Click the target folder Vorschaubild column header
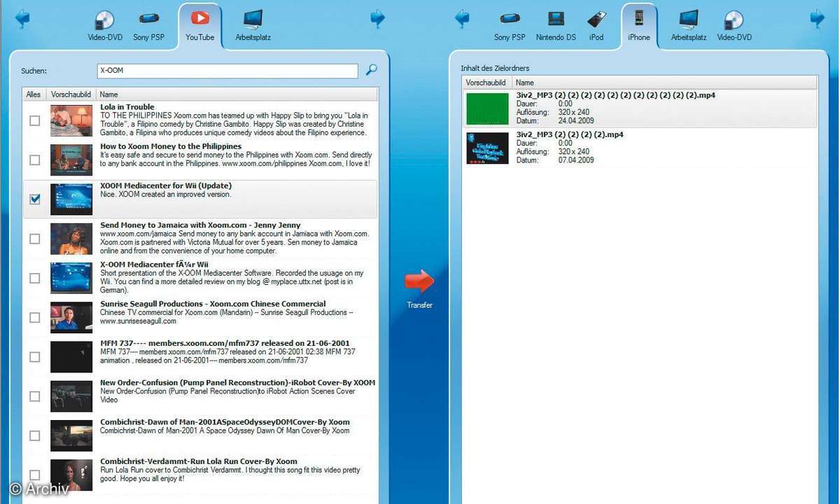The height and width of the screenshot is (504, 840). 486,83
